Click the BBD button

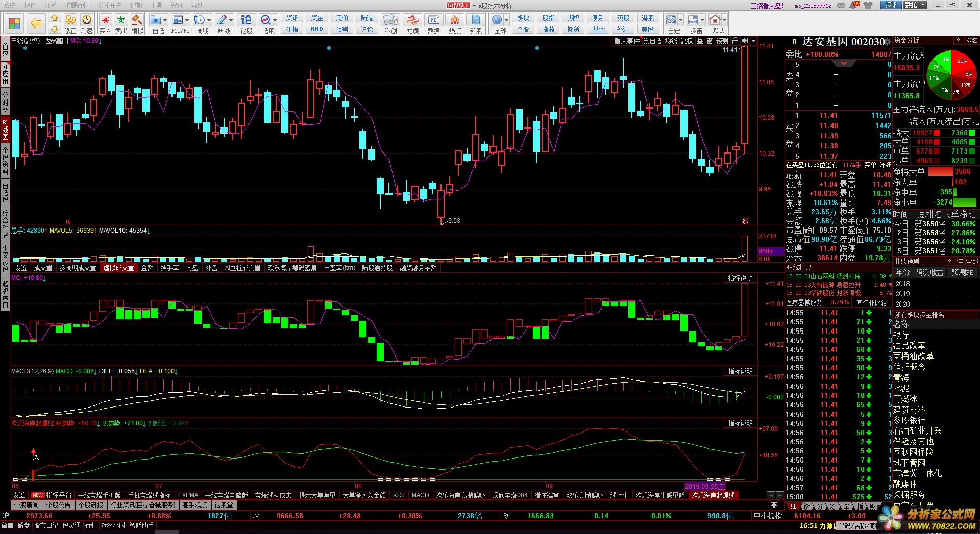(316, 29)
